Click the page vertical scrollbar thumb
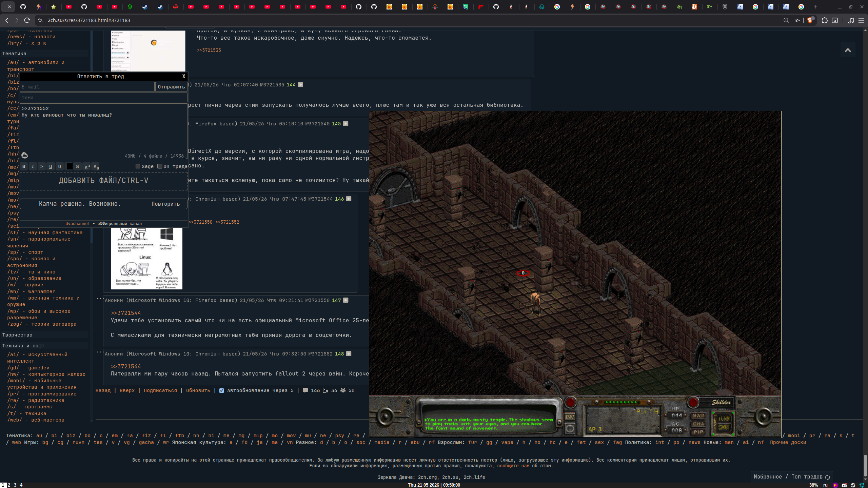Viewport: 868px width, 488px height. pyautogui.click(x=865, y=466)
